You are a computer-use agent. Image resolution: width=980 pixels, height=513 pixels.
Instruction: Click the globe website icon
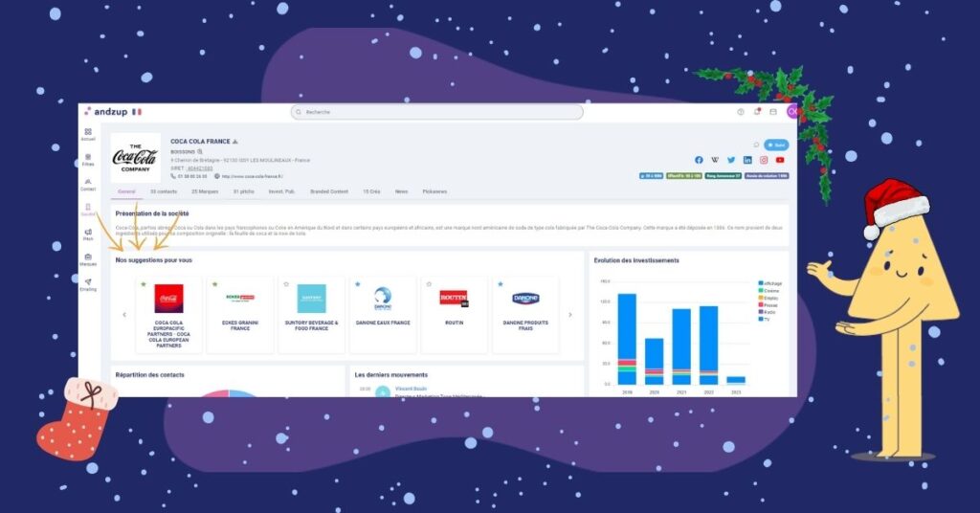(x=217, y=176)
